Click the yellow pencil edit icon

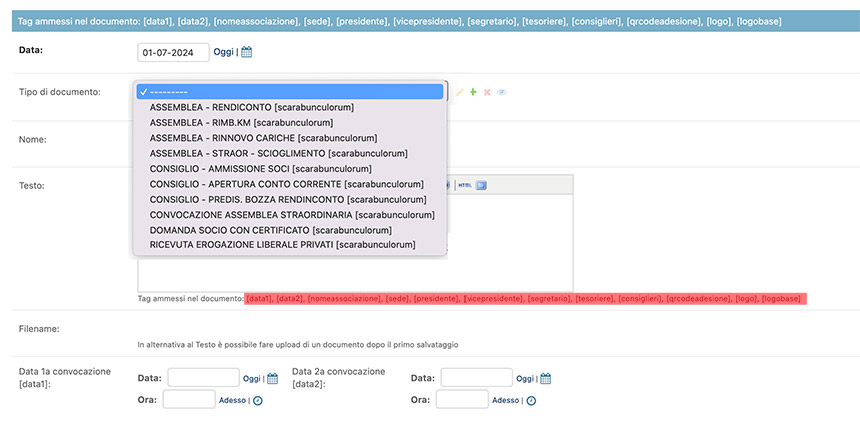point(460,92)
